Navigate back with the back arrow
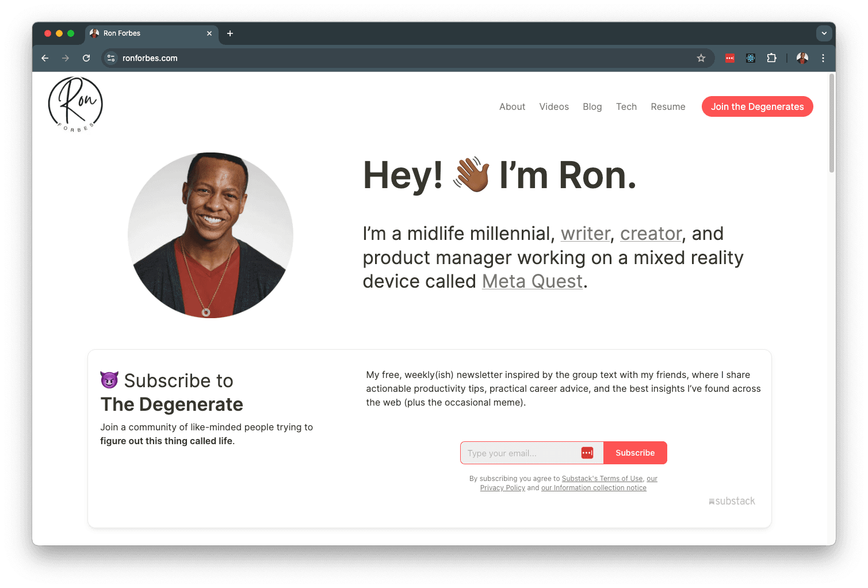The width and height of the screenshot is (868, 588). (x=45, y=58)
